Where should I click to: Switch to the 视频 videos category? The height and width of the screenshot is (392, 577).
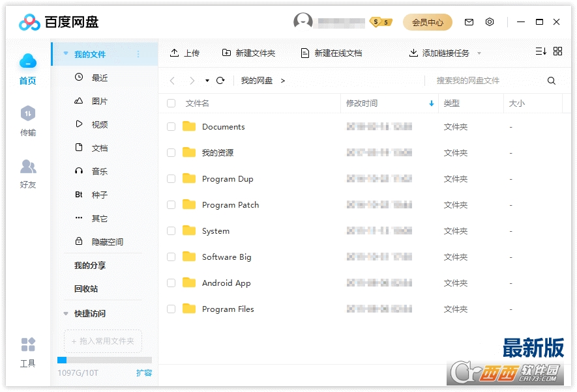point(98,124)
